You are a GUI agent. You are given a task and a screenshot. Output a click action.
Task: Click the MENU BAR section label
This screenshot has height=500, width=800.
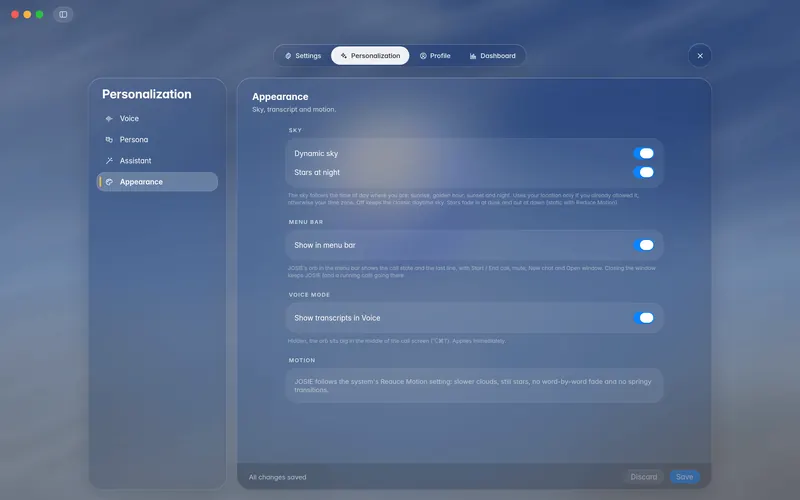(306, 222)
